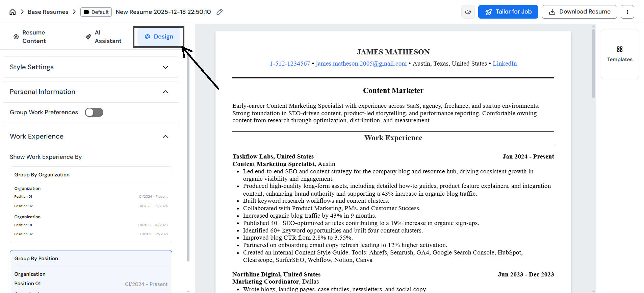644x293 pixels.
Task: Click 'Marketing Coordinator, Dallas' line
Action: coord(276,282)
